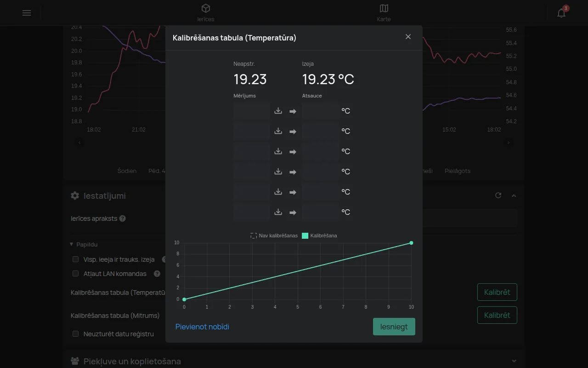Click the Karte map icon
The width and height of the screenshot is (588, 368).
384,8
